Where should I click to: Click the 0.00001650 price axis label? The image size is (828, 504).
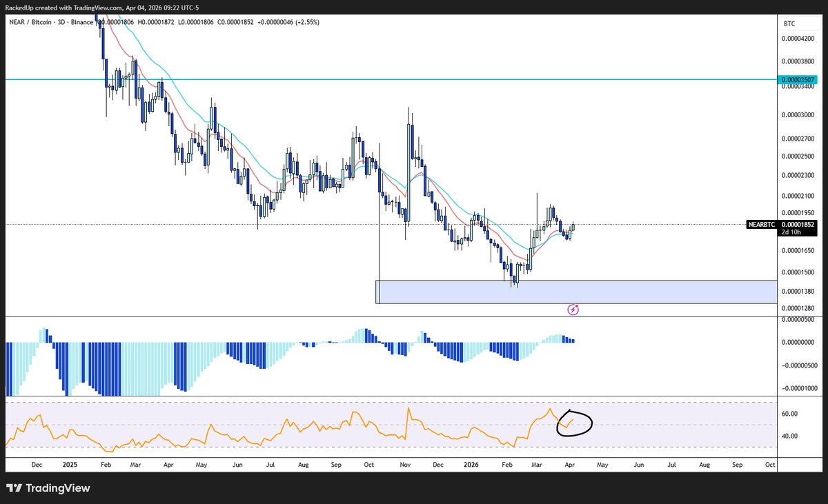click(x=797, y=251)
